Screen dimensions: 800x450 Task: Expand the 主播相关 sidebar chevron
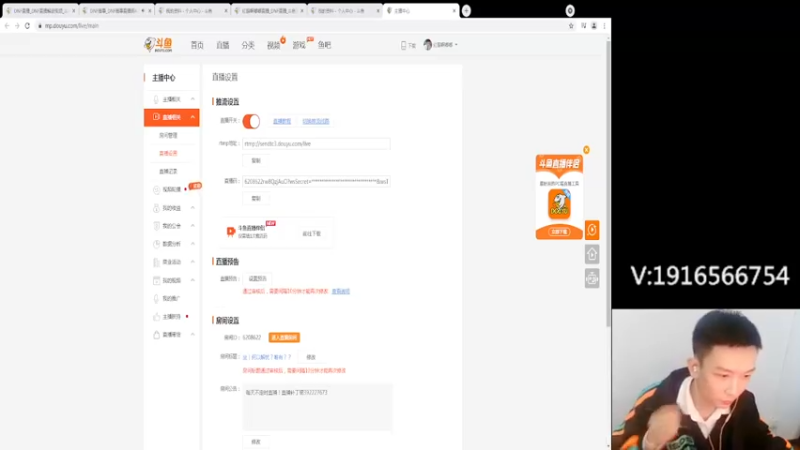pyautogui.click(x=193, y=99)
